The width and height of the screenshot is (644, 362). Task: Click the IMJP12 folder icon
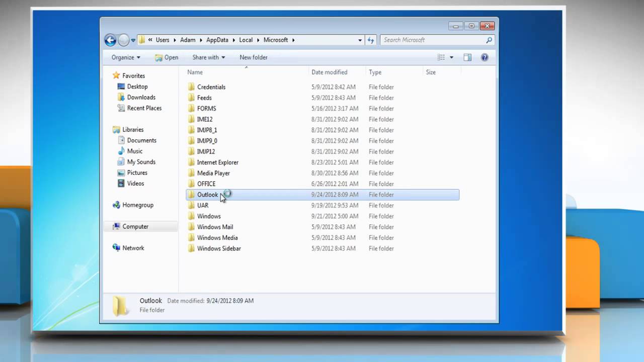pyautogui.click(x=191, y=151)
